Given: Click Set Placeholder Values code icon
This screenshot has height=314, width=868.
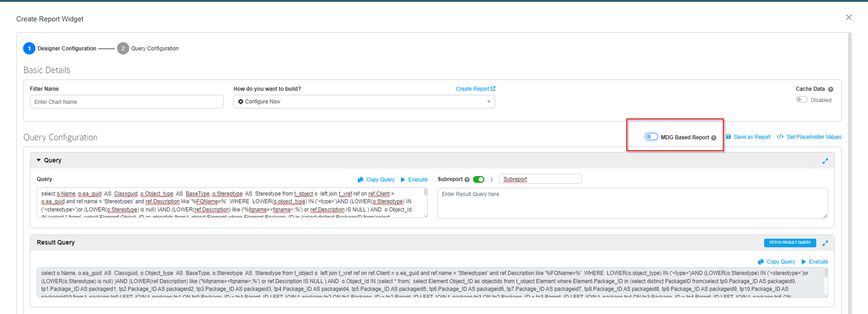Looking at the screenshot, I should coord(780,137).
